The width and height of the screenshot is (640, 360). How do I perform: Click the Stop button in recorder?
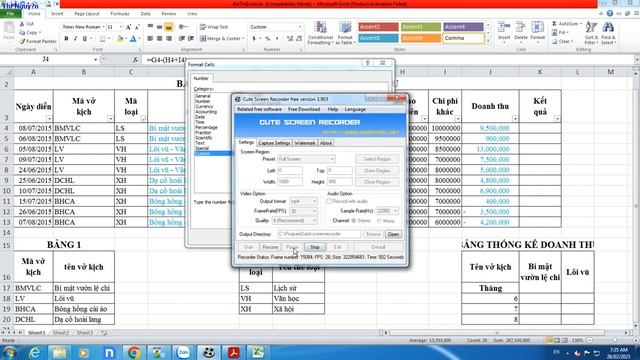[x=315, y=247]
